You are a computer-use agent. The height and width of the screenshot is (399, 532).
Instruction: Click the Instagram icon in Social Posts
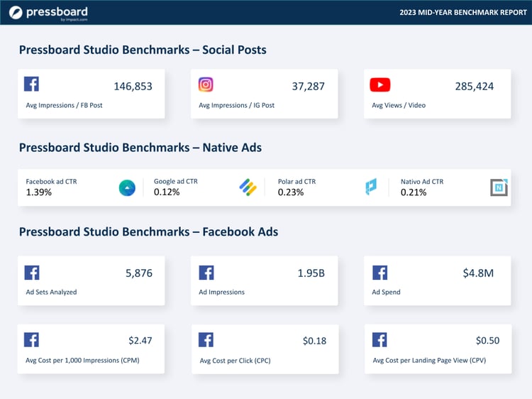pos(206,84)
